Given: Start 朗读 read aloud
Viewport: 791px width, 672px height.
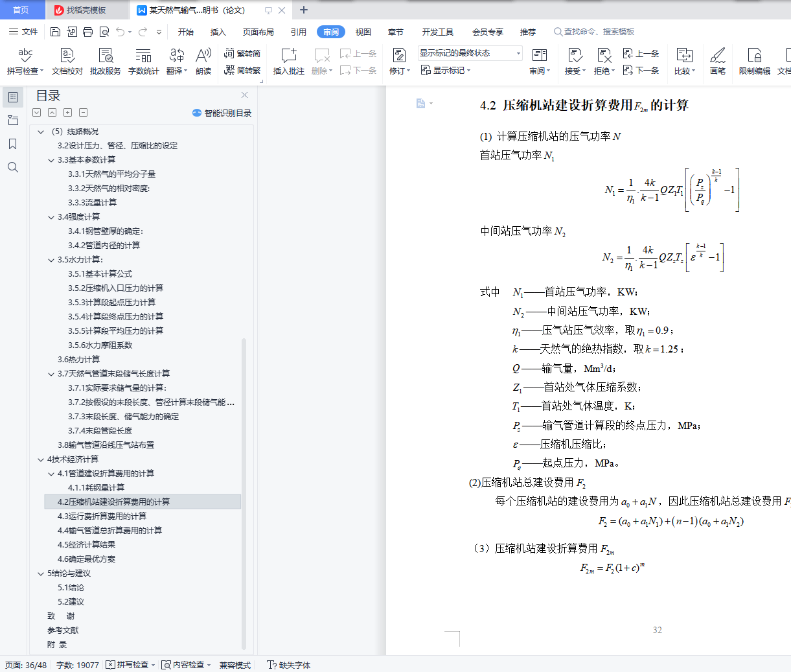Looking at the screenshot, I should click(203, 62).
